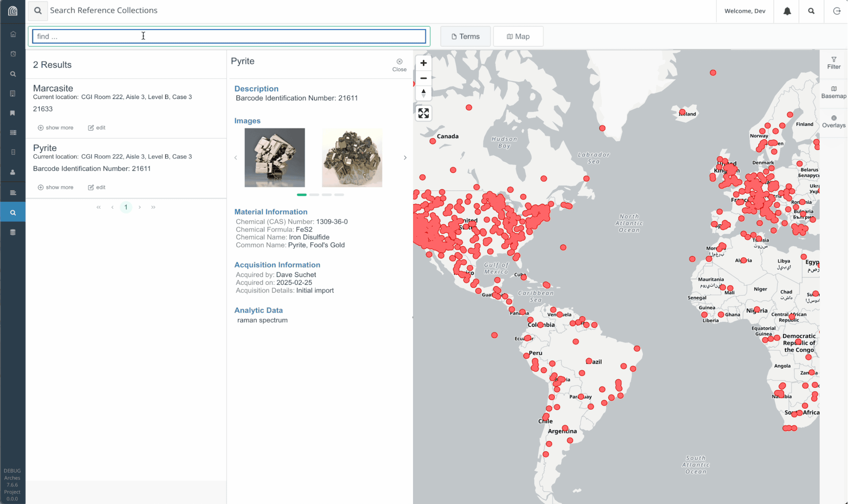Close the Pyrite details panel
Viewport: 848px width, 504px height.
(x=399, y=65)
